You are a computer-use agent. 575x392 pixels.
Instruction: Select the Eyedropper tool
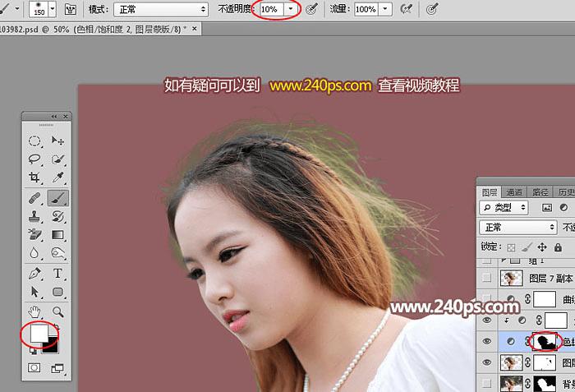pyautogui.click(x=58, y=178)
